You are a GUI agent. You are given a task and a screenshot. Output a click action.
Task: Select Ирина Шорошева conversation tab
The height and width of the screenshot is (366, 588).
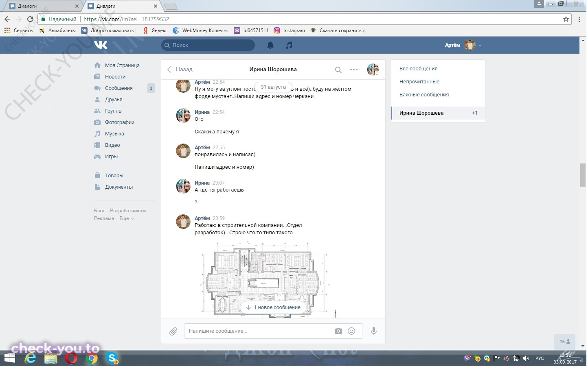point(438,113)
